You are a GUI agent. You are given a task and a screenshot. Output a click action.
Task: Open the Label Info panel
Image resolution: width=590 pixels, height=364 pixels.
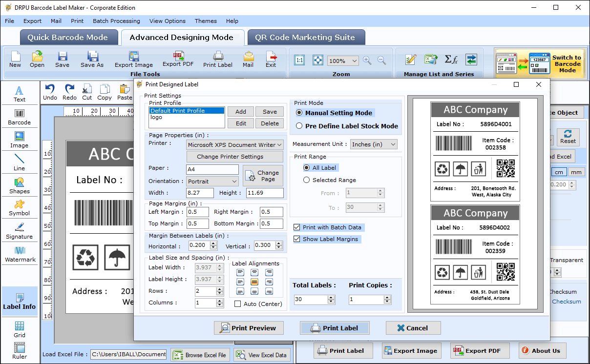(20, 302)
